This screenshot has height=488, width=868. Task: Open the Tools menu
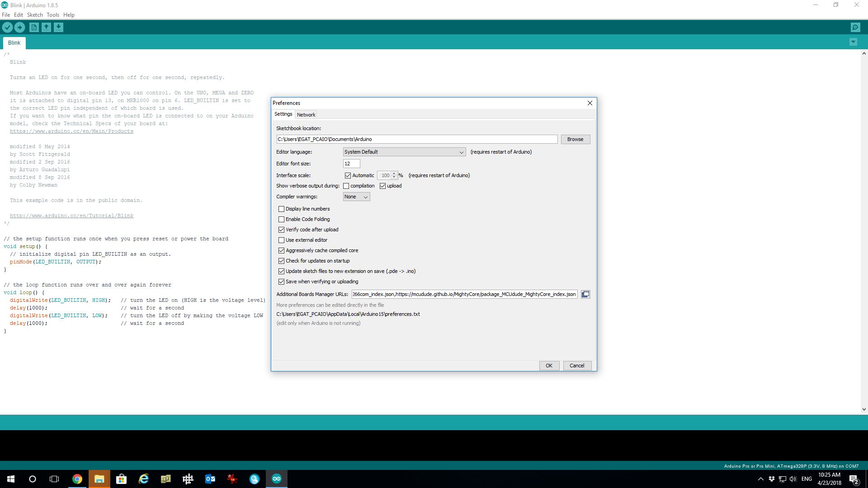(52, 15)
